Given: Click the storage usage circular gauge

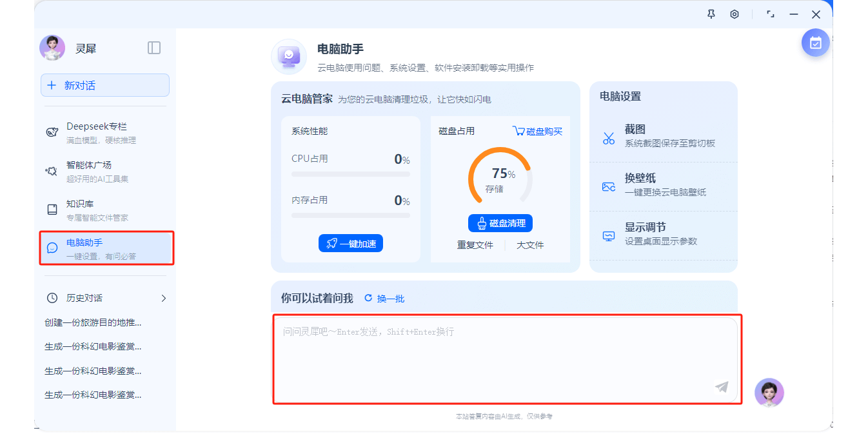Looking at the screenshot, I should [500, 177].
